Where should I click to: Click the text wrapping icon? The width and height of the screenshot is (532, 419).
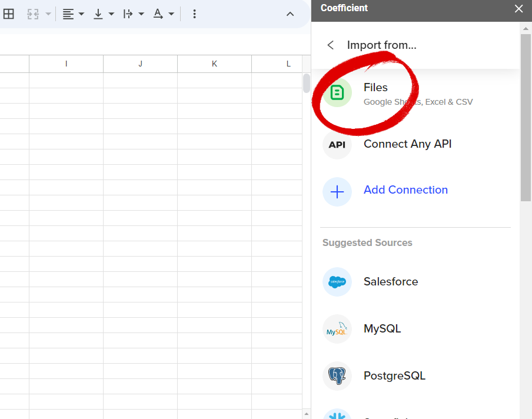pos(128,14)
